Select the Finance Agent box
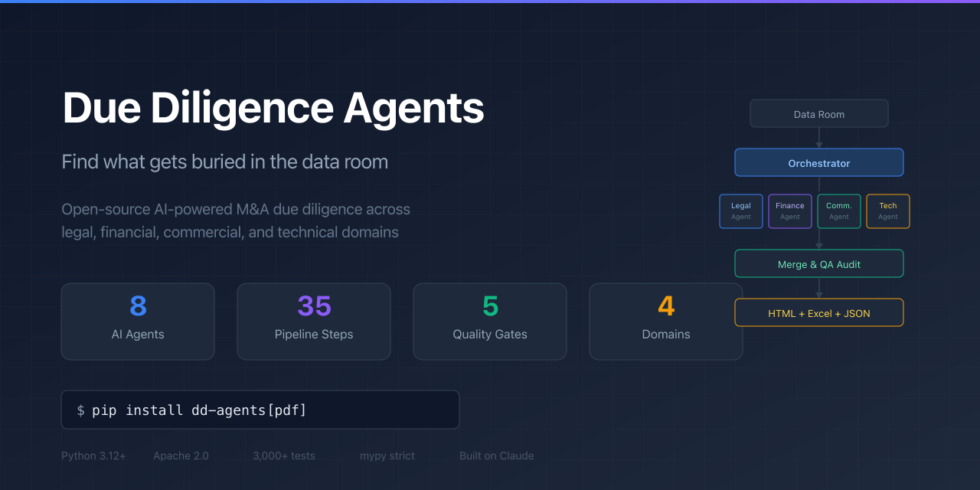 (x=789, y=211)
